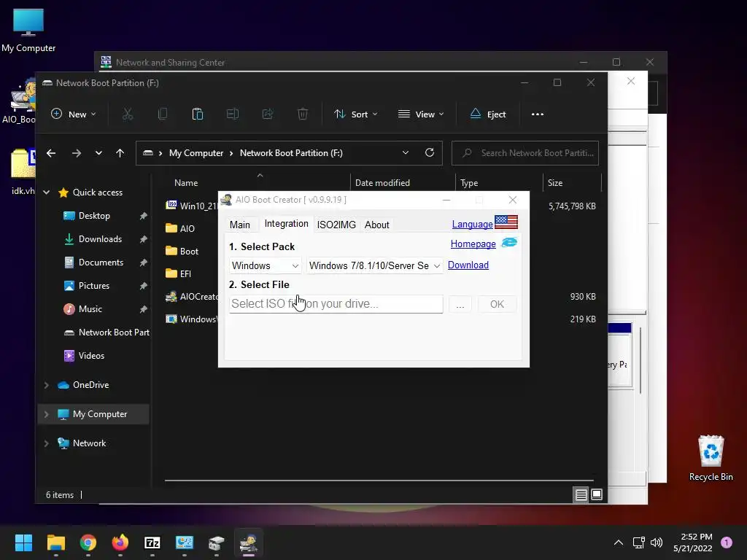Open the Windows pack type dropdown
The image size is (747, 560).
pyautogui.click(x=265, y=265)
